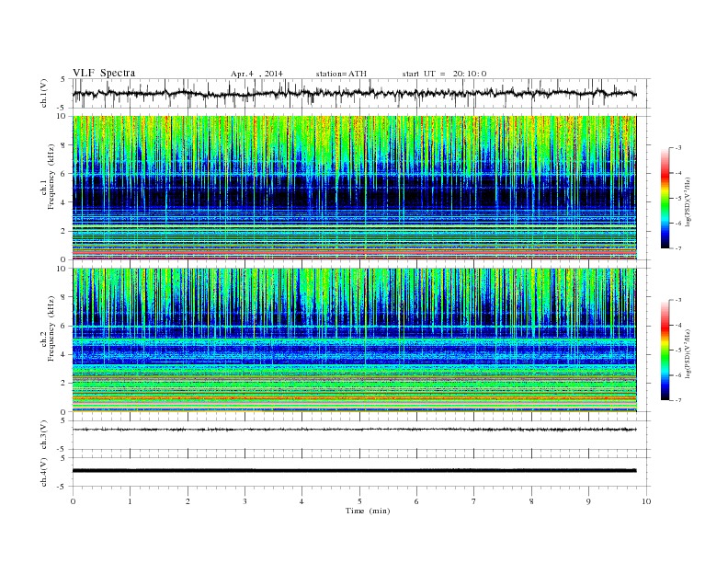Viewport: 728px width, 563px height.
Task: Click the "4" tick on the time axis
Action: (x=301, y=501)
